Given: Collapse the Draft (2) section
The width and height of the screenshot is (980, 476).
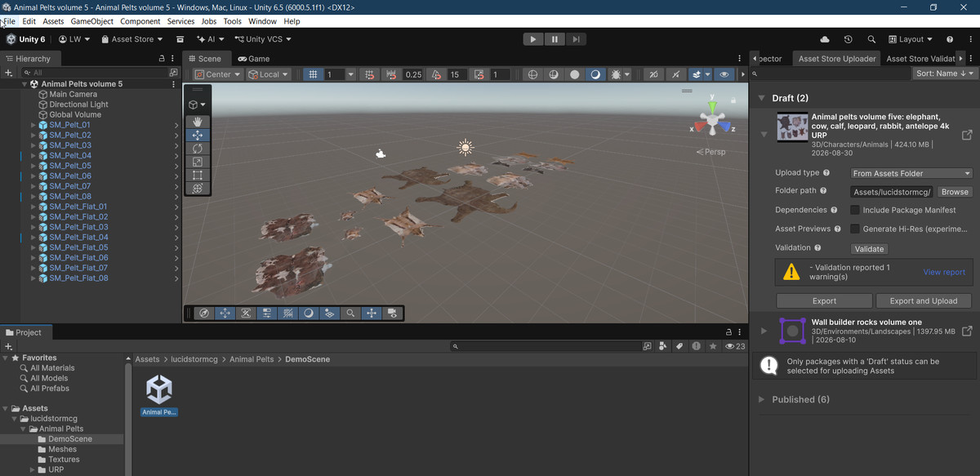Looking at the screenshot, I should coord(762,98).
